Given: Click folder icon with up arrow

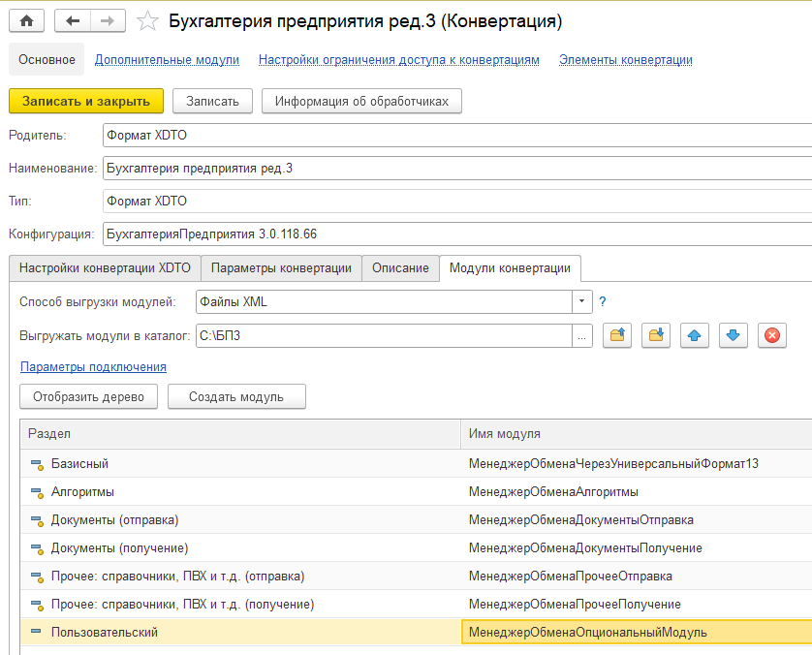Looking at the screenshot, I should pyautogui.click(x=617, y=335).
